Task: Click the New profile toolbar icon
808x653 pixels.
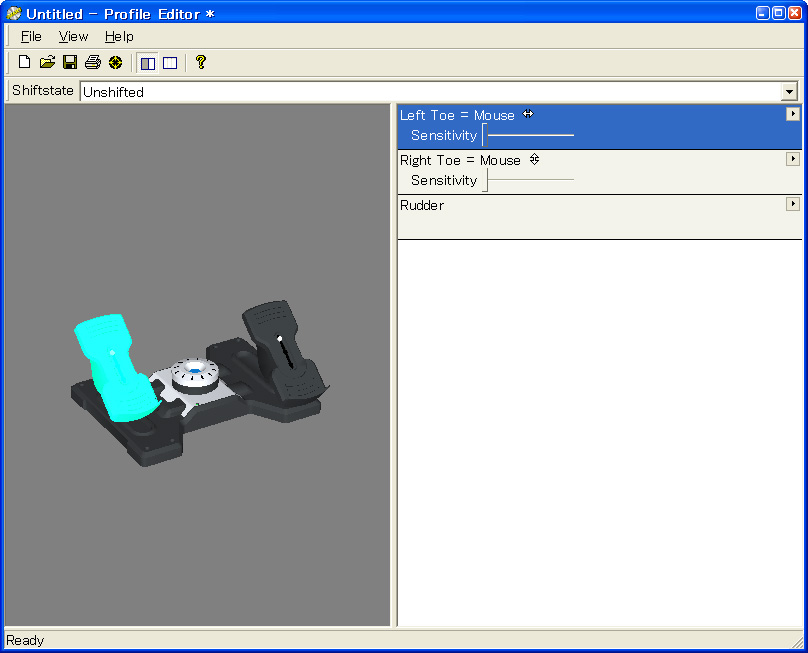Action: (25, 63)
